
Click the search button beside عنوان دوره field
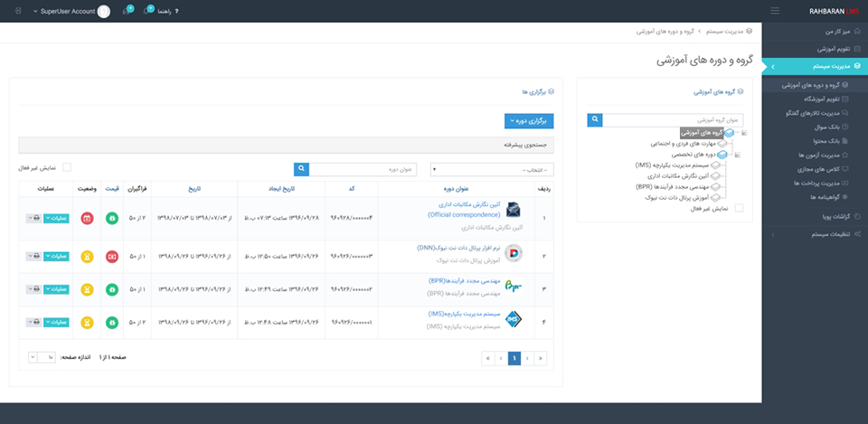click(x=302, y=169)
